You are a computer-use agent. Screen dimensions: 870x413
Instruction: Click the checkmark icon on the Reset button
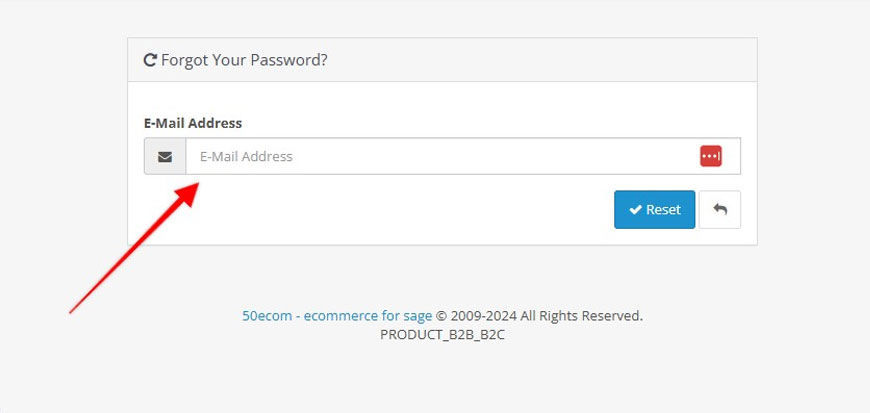(x=635, y=210)
